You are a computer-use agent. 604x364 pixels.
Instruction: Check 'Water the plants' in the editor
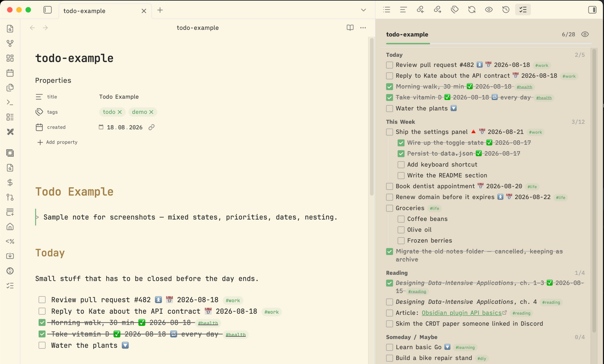[x=42, y=346]
